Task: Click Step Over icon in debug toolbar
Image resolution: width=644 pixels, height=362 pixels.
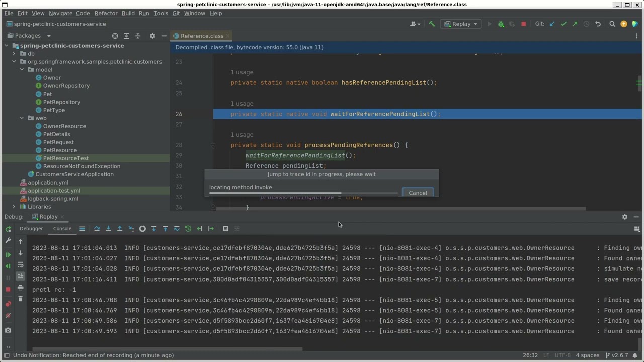Action: tap(97, 229)
